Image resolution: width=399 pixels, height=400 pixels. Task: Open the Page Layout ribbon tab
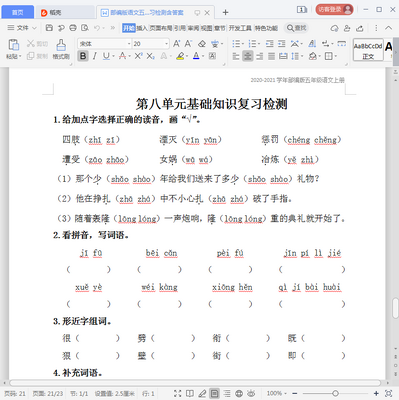tap(160, 28)
